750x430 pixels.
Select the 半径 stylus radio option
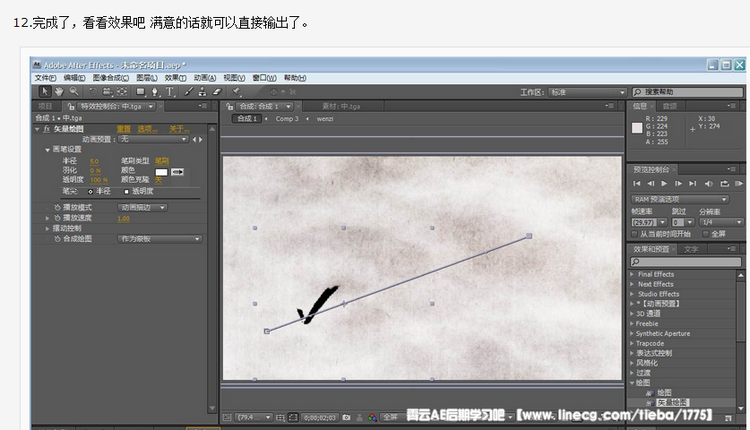[x=90, y=191]
